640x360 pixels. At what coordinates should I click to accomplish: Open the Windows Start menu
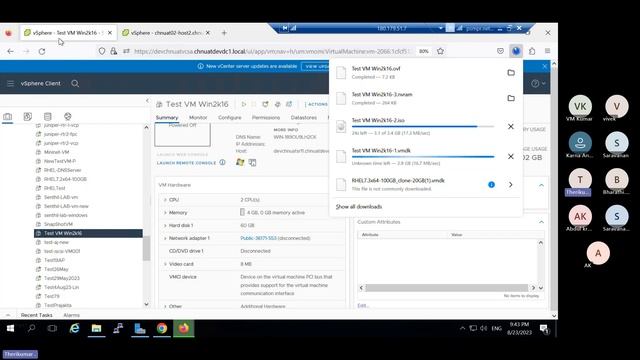(x=10, y=328)
